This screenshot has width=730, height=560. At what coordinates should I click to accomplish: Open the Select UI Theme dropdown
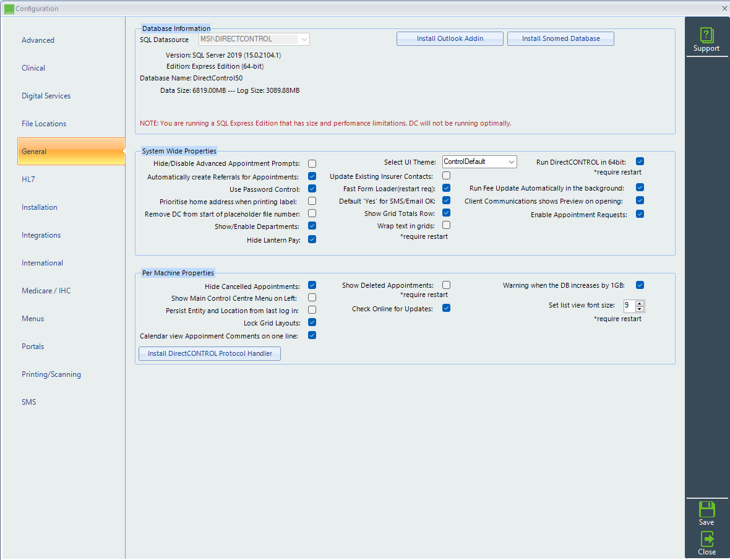pyautogui.click(x=511, y=162)
